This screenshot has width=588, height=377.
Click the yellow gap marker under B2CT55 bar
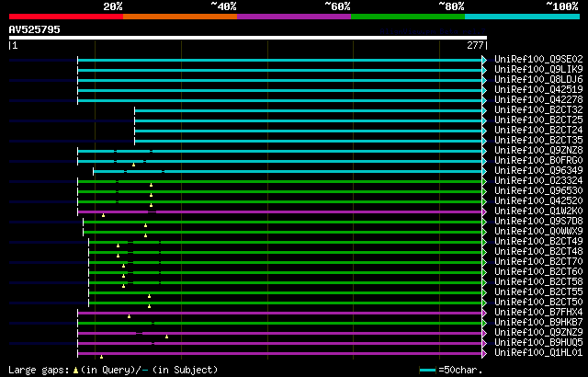[x=149, y=296]
